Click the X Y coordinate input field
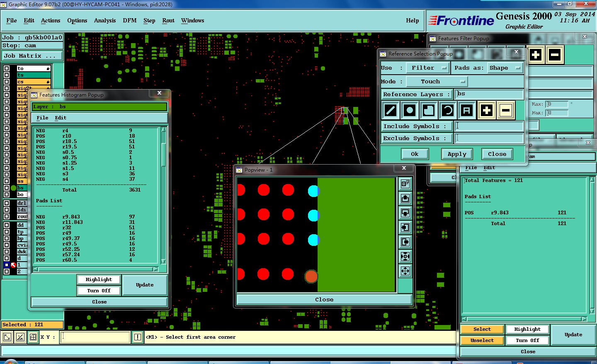 [x=95, y=337]
